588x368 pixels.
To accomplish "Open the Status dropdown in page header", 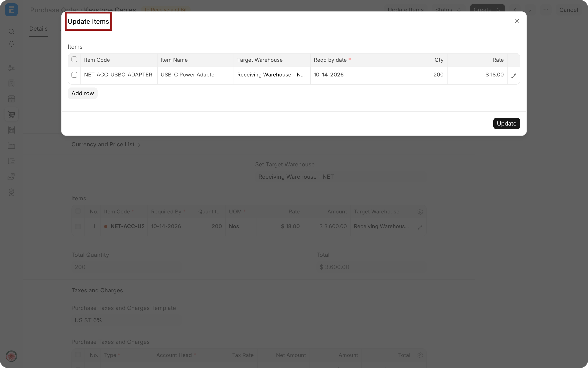I will (448, 10).
